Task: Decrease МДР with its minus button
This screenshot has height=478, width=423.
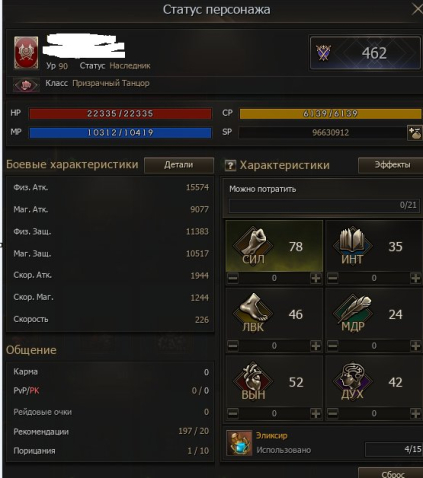Action: click(x=333, y=346)
